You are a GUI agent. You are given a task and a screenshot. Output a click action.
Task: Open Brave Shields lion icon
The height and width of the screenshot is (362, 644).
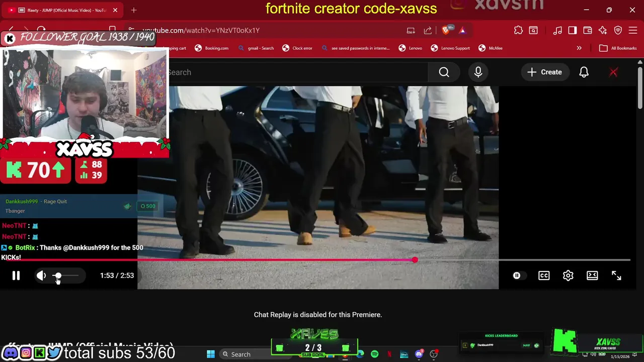pyautogui.click(x=446, y=30)
